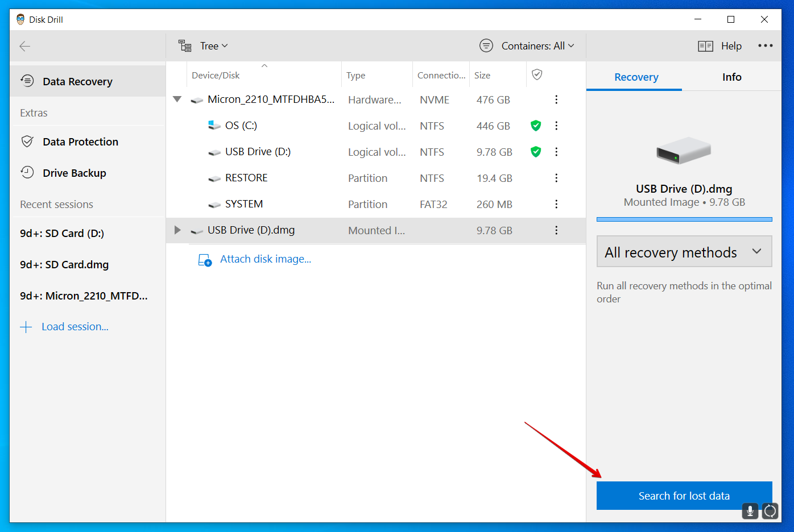This screenshot has width=794, height=532.
Task: Open All recovery methods dropdown
Action: coord(684,252)
